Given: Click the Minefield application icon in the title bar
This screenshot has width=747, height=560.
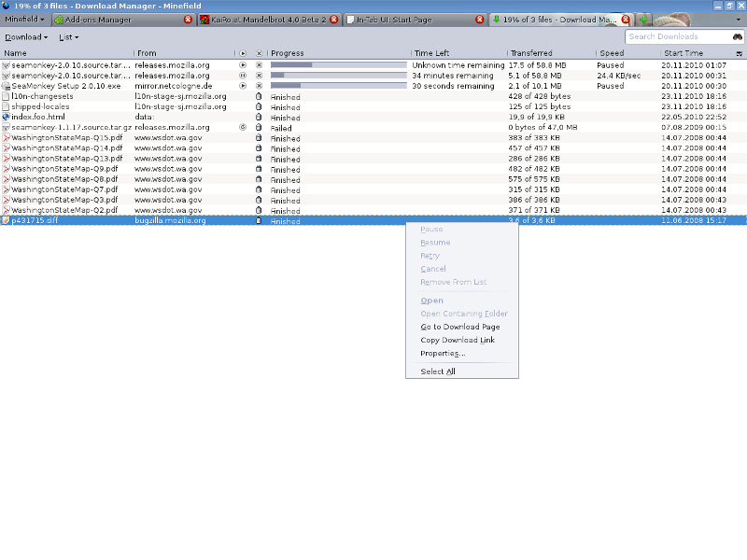Looking at the screenshot, I should click(x=7, y=6).
